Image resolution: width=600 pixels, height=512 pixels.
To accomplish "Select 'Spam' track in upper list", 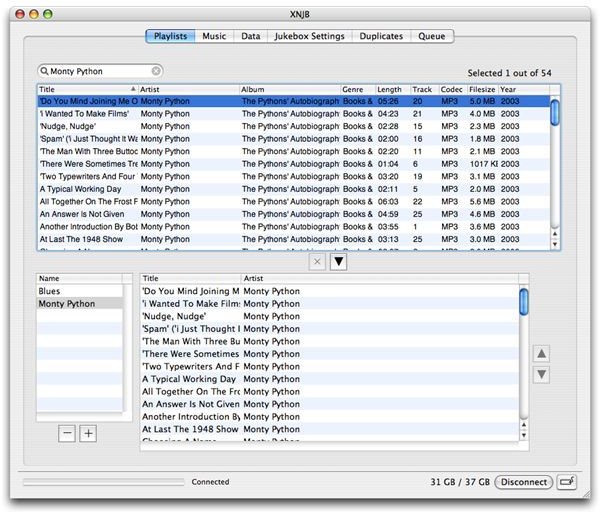I will [x=293, y=139].
